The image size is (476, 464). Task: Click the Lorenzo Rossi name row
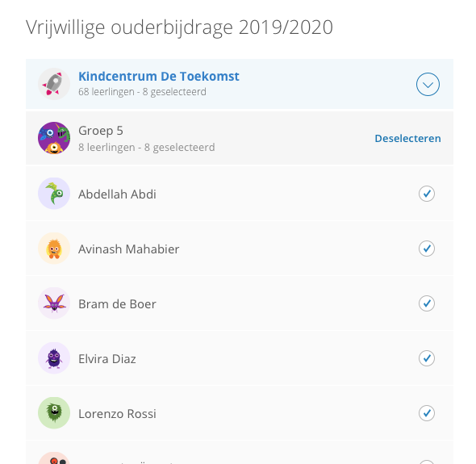pos(240,413)
